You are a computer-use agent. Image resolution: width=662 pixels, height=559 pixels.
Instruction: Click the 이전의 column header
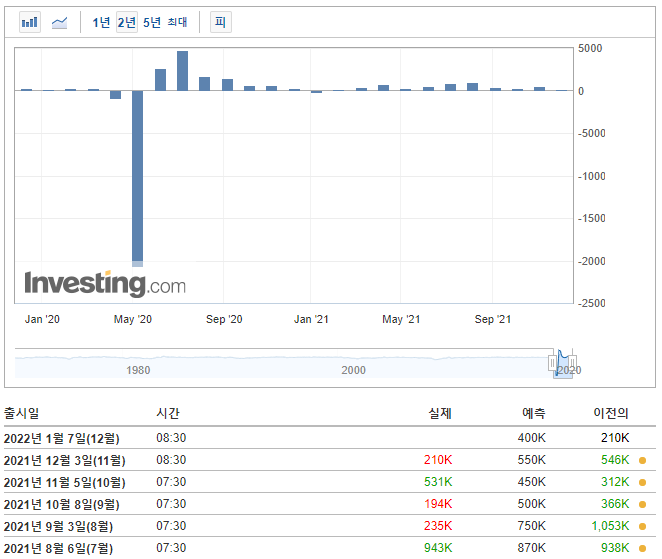point(611,412)
